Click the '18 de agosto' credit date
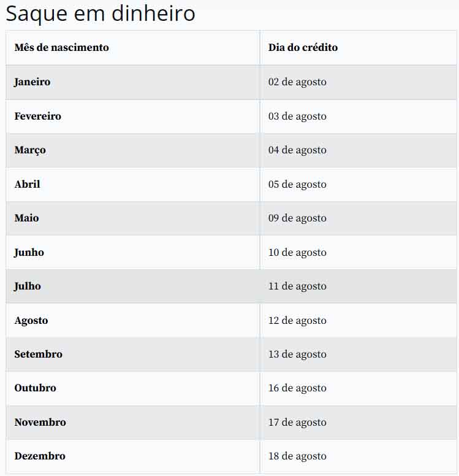459x476 pixels. [x=297, y=456]
